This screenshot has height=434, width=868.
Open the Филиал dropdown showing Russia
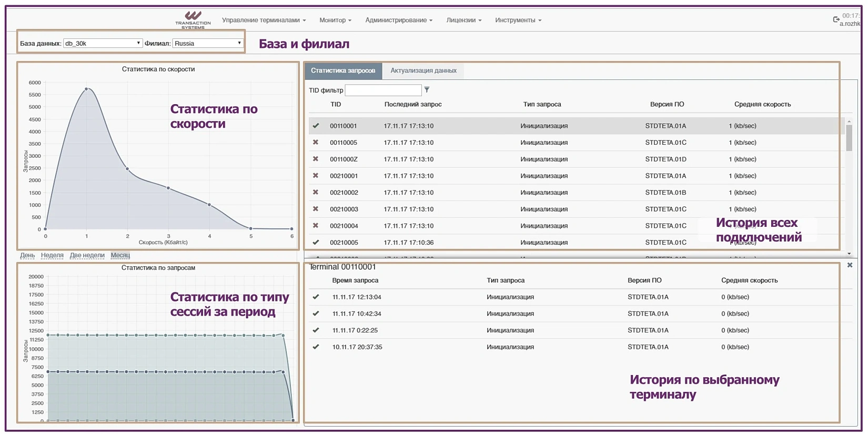(x=208, y=43)
